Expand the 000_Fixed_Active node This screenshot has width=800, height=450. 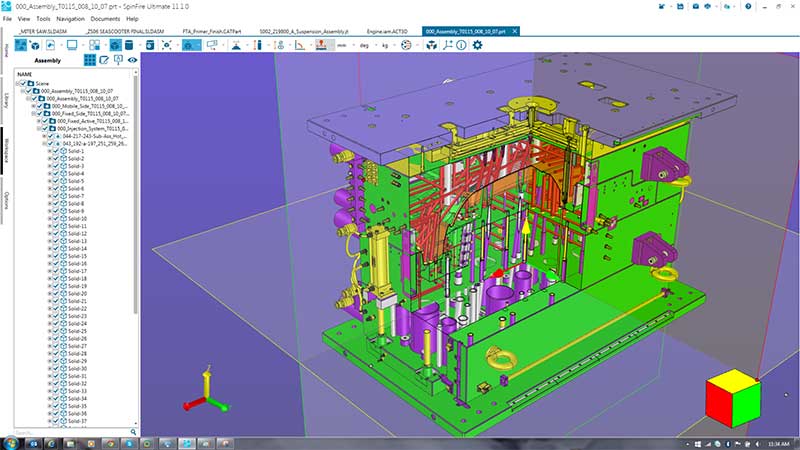coord(40,121)
